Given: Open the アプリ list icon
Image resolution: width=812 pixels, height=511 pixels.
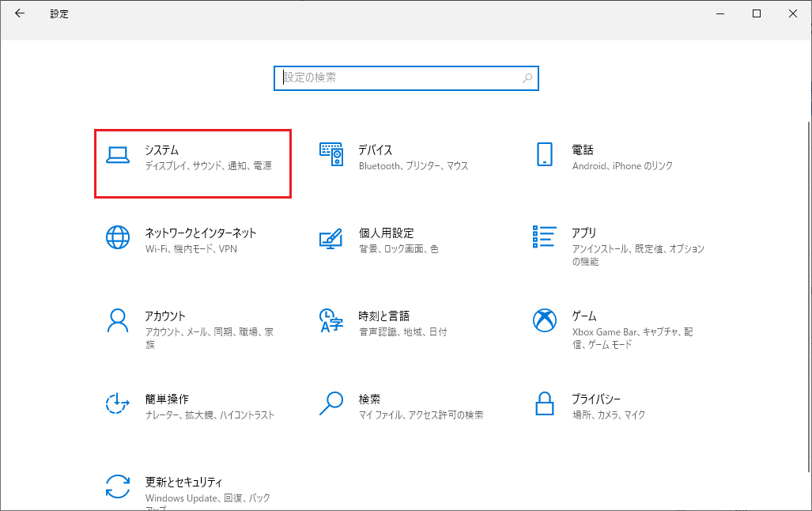Looking at the screenshot, I should click(544, 237).
